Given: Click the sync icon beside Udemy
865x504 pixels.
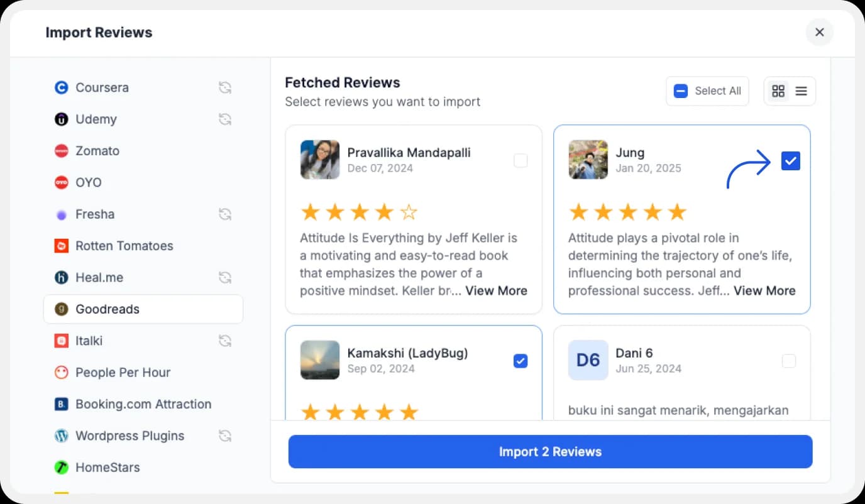Looking at the screenshot, I should (225, 119).
